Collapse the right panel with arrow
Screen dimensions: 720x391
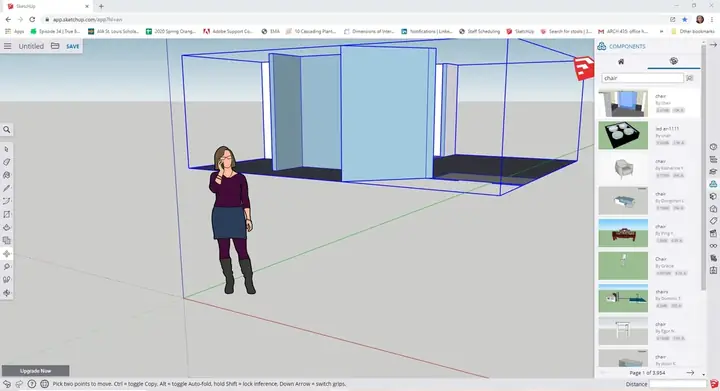pos(713,45)
